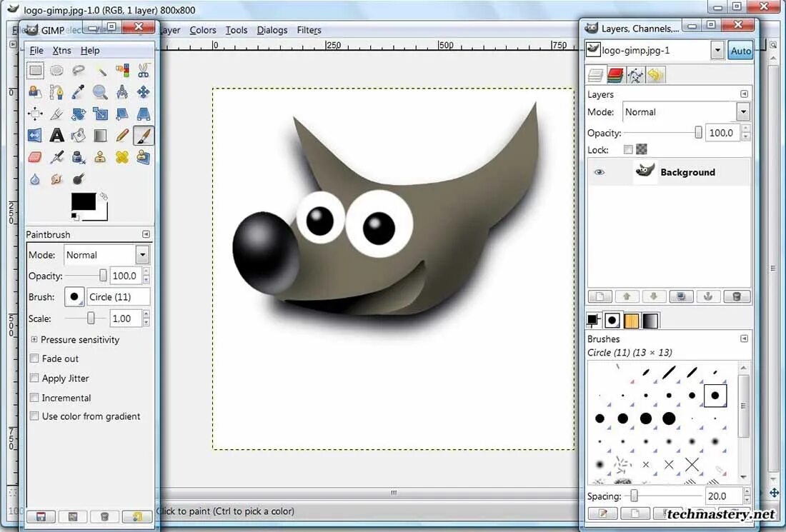The width and height of the screenshot is (786, 532).
Task: Open the File menu in the toolbox
Action: click(x=36, y=50)
